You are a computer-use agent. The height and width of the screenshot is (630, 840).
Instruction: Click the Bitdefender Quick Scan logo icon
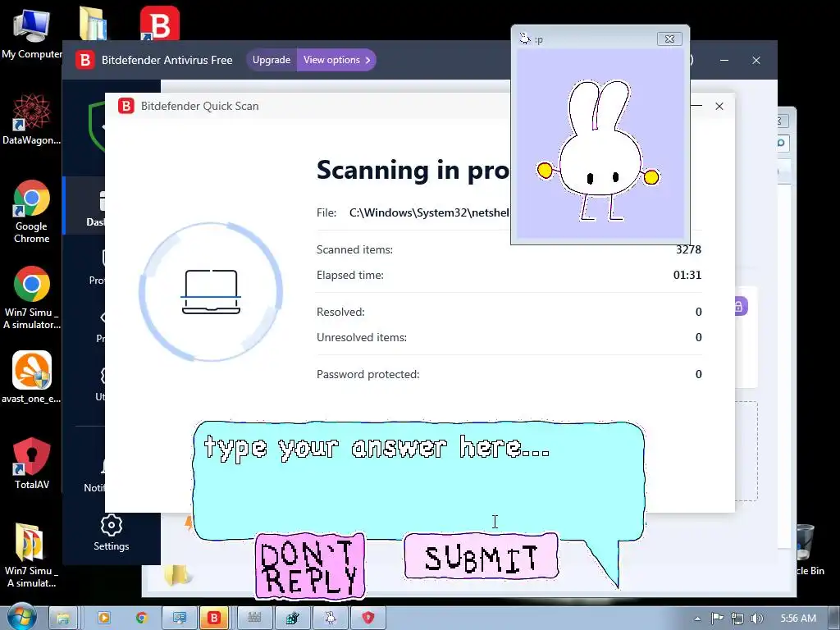coord(126,106)
